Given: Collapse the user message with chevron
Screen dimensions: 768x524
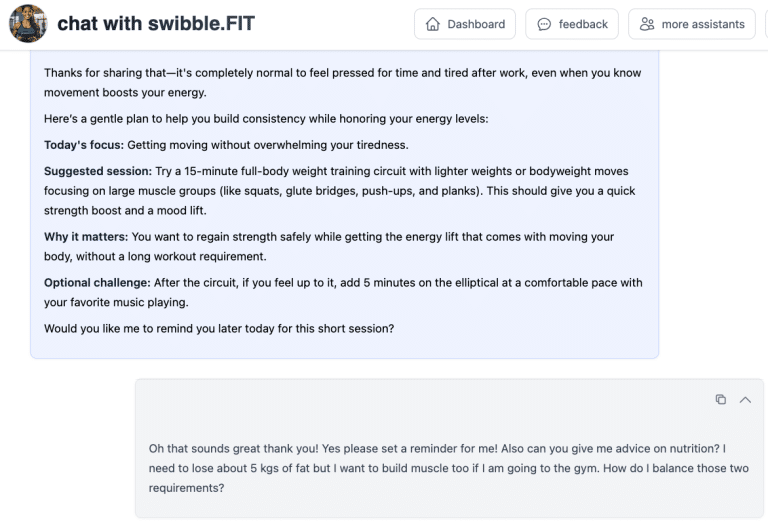Looking at the screenshot, I should pos(745,400).
